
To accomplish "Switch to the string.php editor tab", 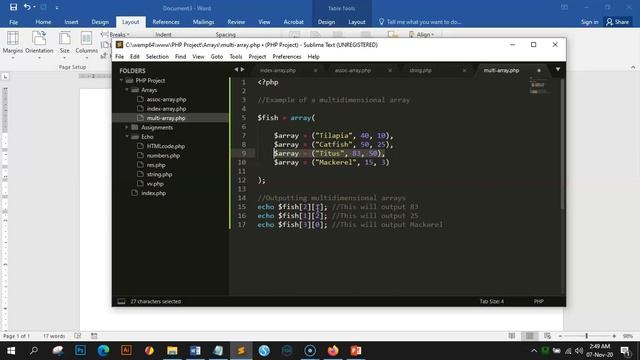I will [420, 70].
